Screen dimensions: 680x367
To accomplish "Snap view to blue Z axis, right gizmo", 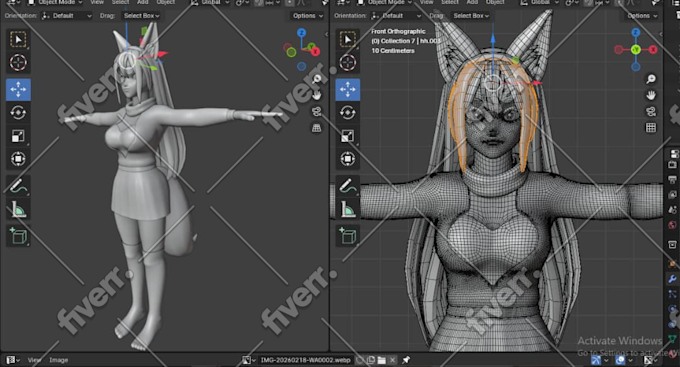I will [635, 33].
